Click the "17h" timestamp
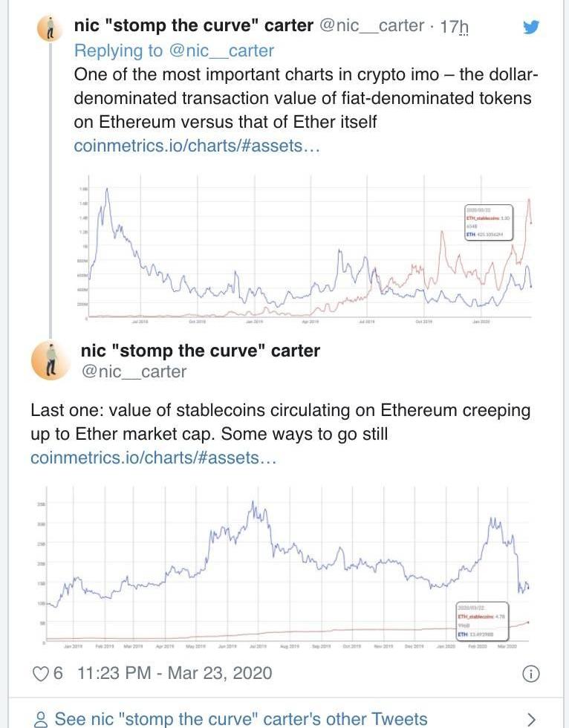 coord(454,27)
